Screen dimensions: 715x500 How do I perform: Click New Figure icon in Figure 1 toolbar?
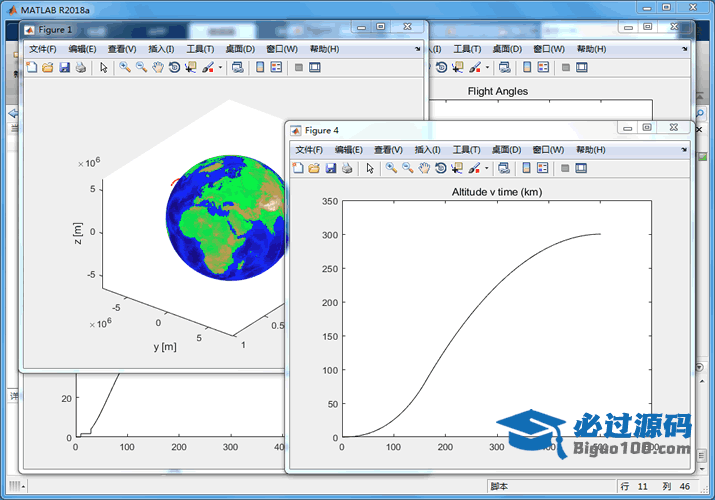click(x=31, y=68)
